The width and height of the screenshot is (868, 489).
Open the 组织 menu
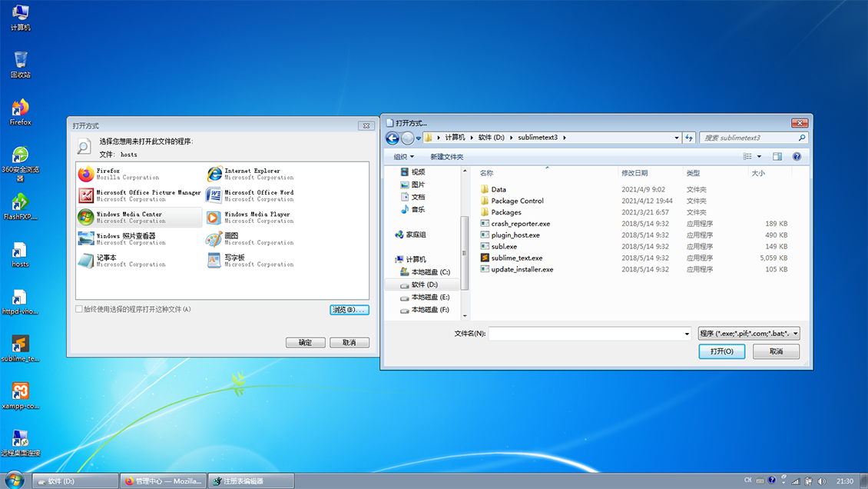point(403,157)
